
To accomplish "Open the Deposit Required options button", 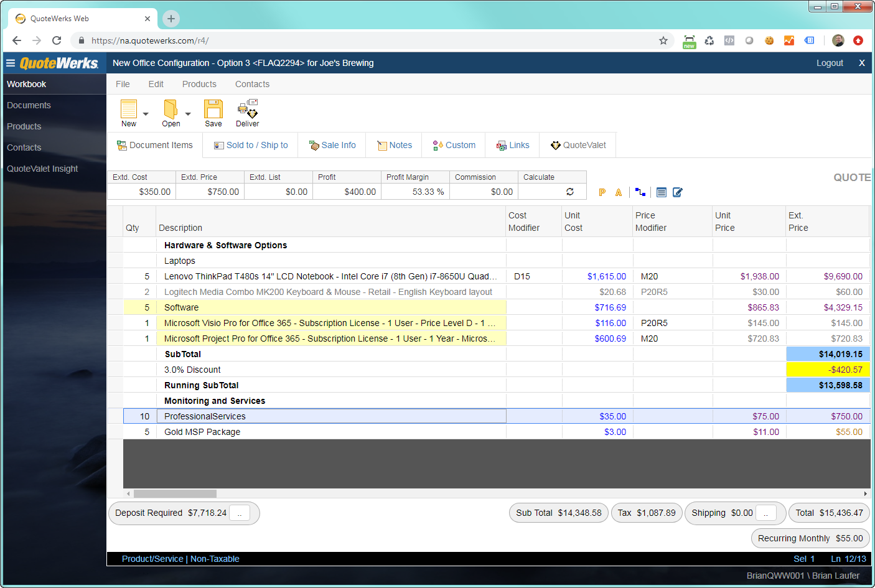I will click(240, 513).
